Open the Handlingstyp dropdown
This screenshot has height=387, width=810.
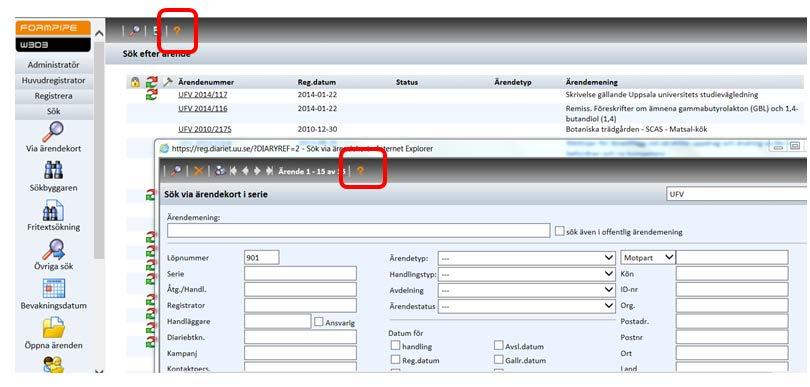[x=527, y=274]
